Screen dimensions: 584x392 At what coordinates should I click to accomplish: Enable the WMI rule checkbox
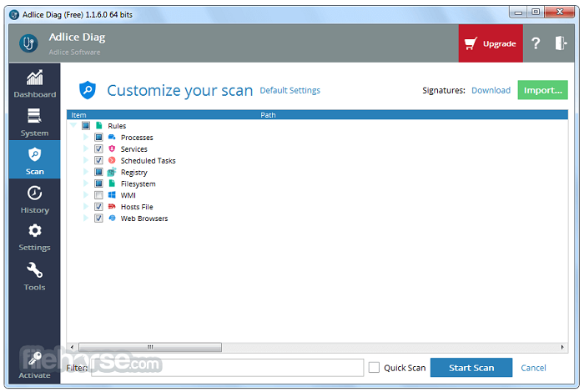(x=98, y=195)
